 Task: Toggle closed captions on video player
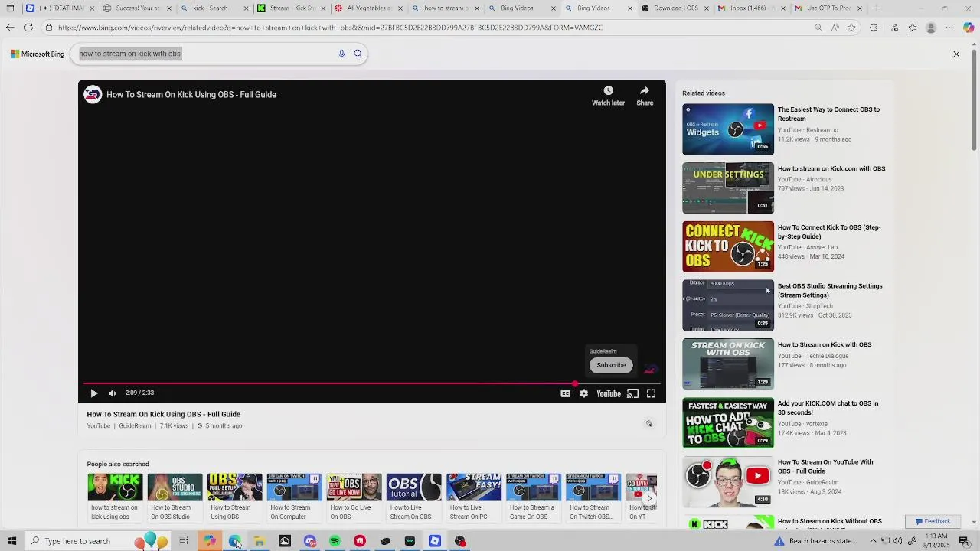point(565,393)
